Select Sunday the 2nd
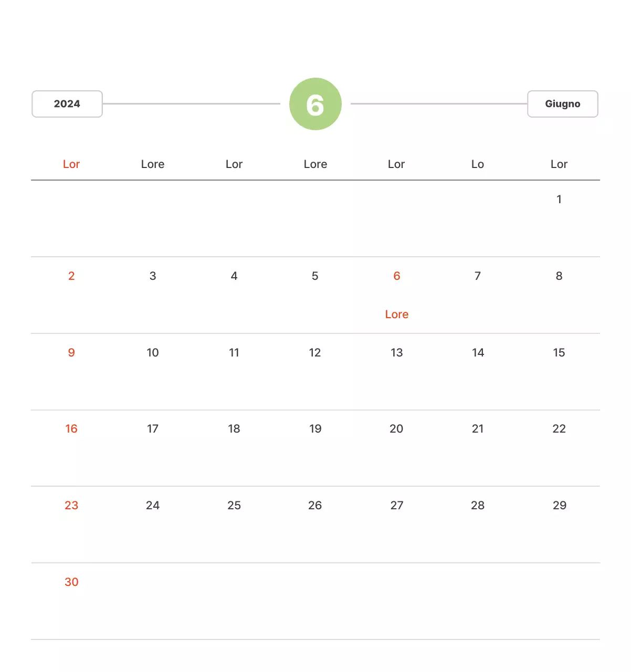This screenshot has width=631, height=672. tap(71, 276)
